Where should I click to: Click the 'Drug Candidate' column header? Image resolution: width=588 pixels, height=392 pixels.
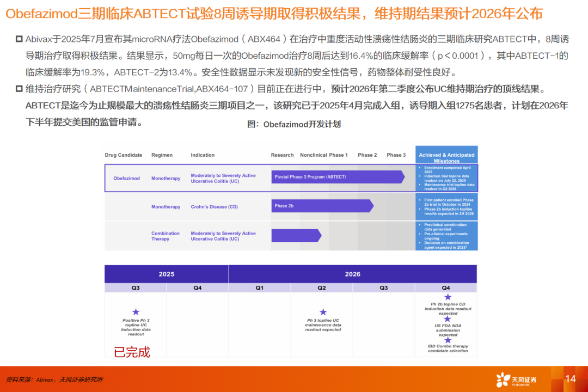click(x=124, y=155)
